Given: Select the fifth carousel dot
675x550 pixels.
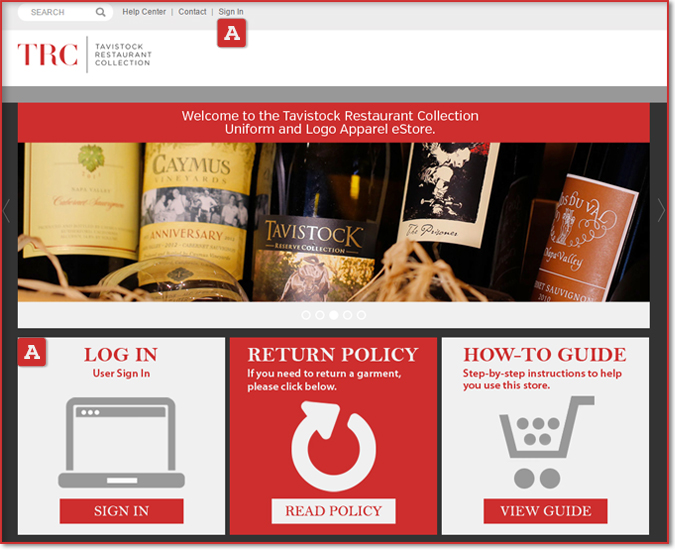Looking at the screenshot, I should [x=362, y=315].
